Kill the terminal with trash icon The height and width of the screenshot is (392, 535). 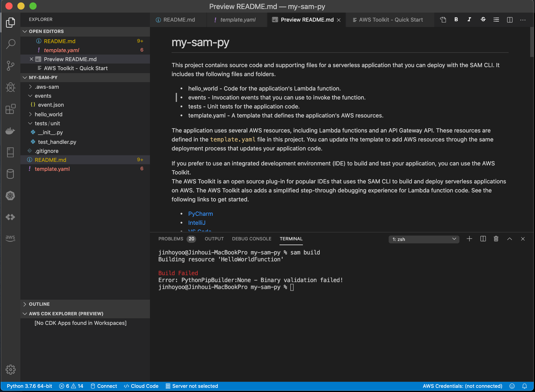496,239
